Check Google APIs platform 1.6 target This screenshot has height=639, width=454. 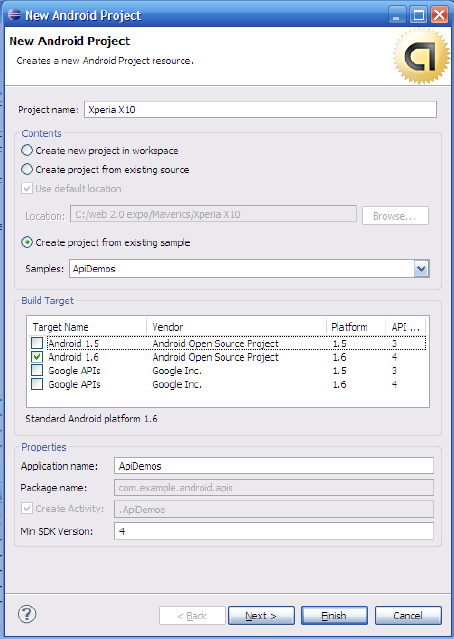click(x=37, y=384)
